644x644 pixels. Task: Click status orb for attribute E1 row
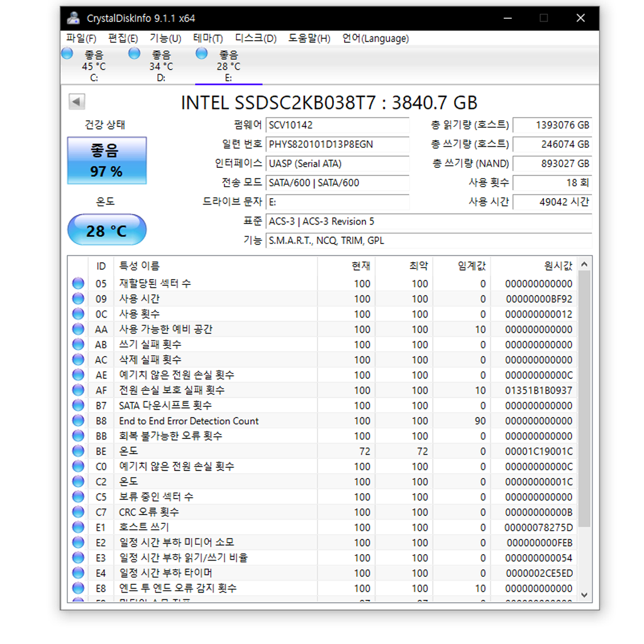78,527
